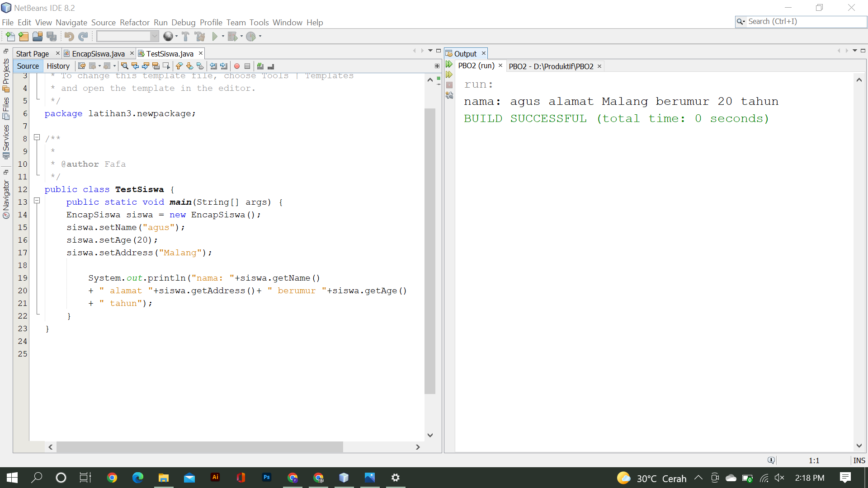868x488 pixels.
Task: Open Ant Settings wrench icon in Output panel
Action: (449, 95)
